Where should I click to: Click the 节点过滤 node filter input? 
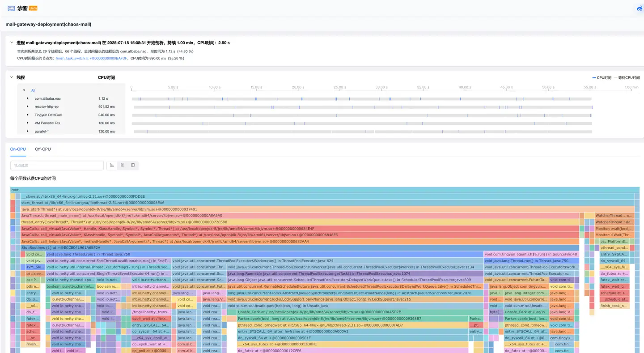[57, 166]
